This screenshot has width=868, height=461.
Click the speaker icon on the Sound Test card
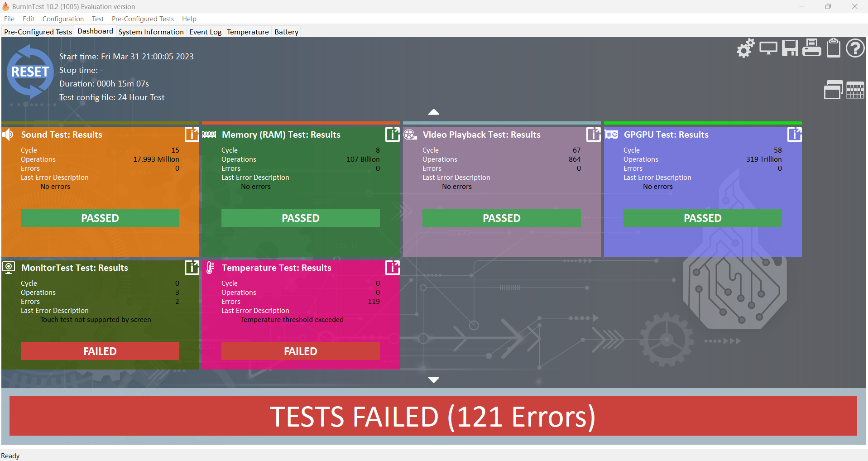[8, 134]
